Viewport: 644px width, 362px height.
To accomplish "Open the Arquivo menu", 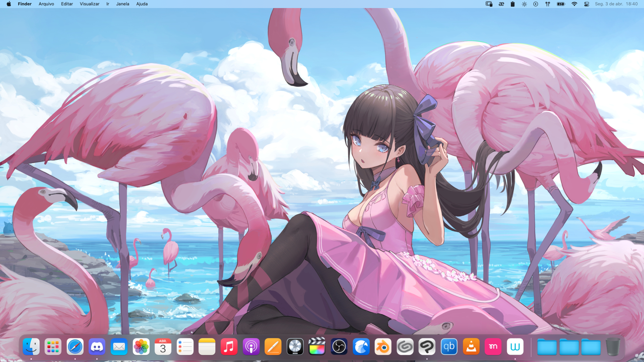I will [46, 4].
